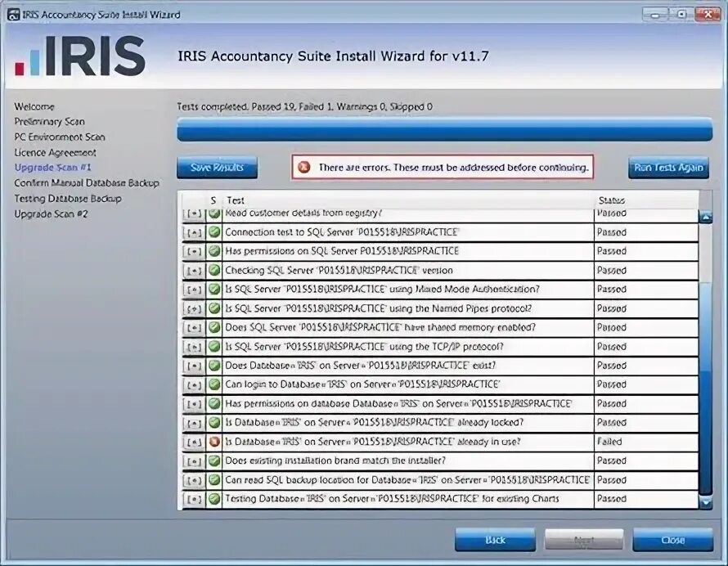Click 'Read customer details from registry' row text

[303, 213]
